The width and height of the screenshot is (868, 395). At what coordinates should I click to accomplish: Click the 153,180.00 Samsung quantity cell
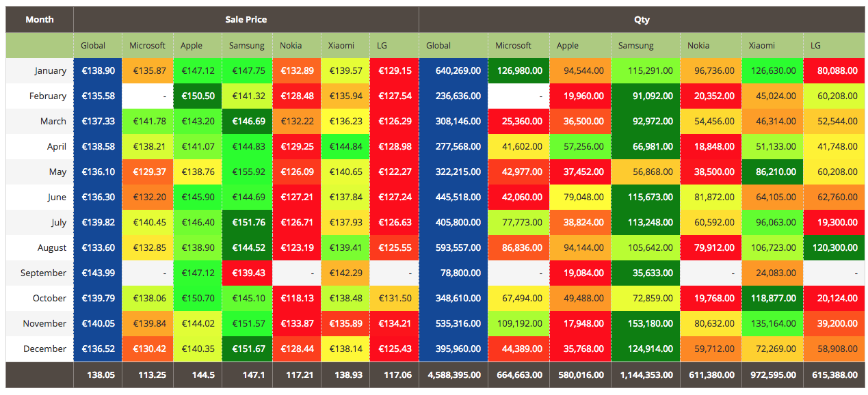point(645,324)
